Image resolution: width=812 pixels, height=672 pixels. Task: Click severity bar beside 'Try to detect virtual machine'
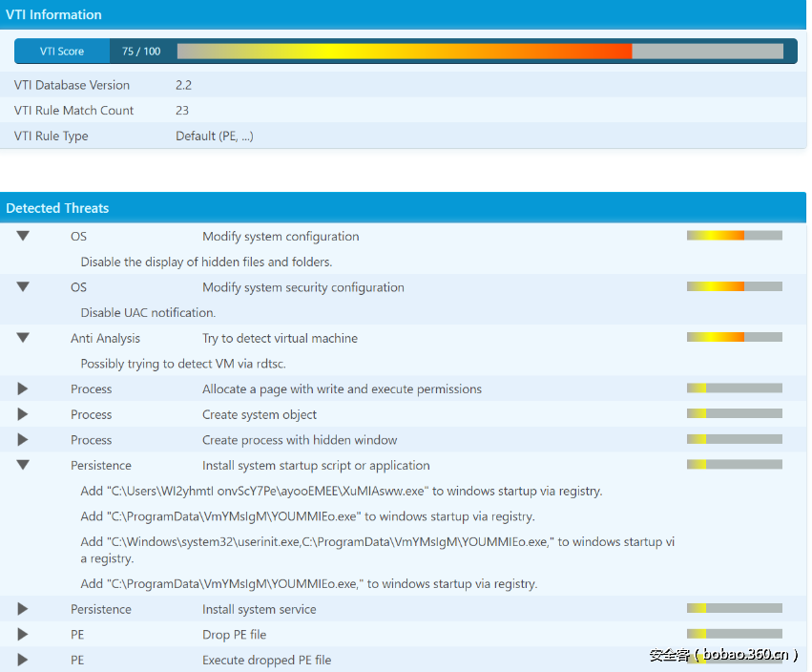click(734, 338)
